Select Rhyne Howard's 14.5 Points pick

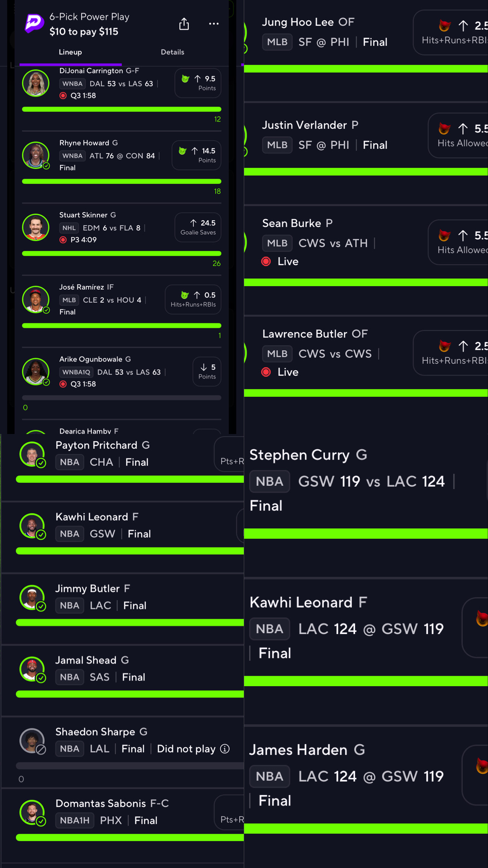[197, 155]
